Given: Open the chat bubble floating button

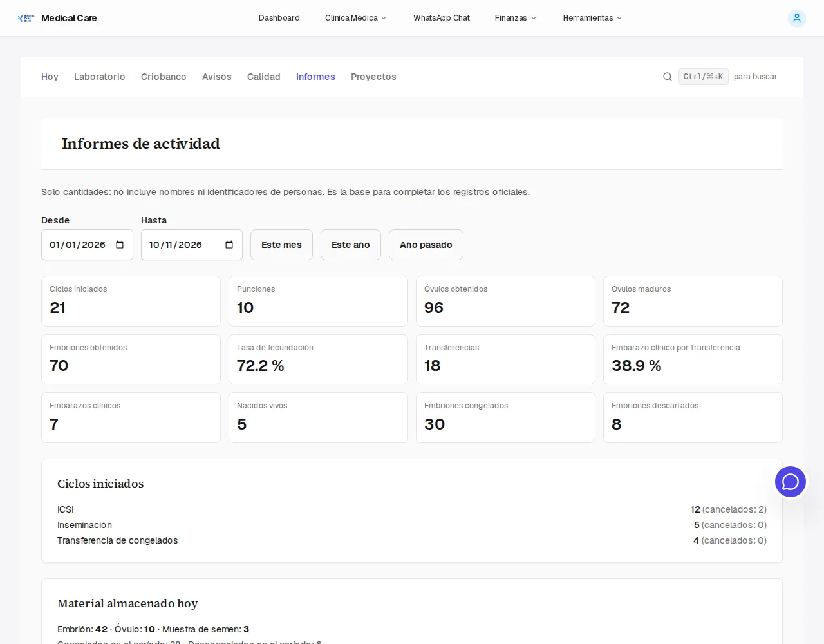Looking at the screenshot, I should [x=791, y=482].
